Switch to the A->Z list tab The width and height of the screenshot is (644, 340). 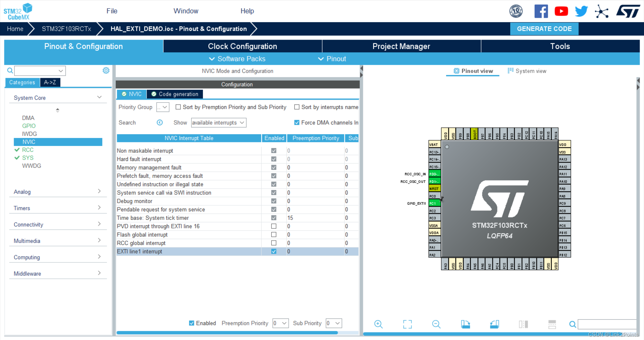[50, 82]
